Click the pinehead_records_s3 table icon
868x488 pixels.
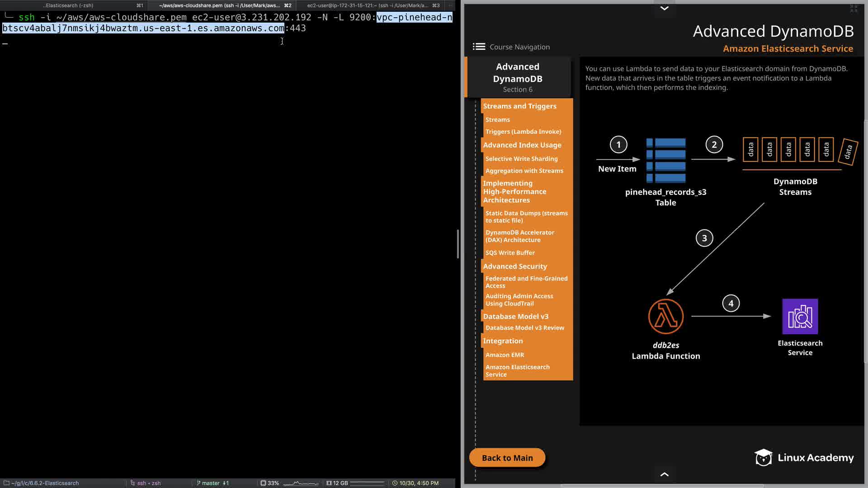(x=665, y=160)
